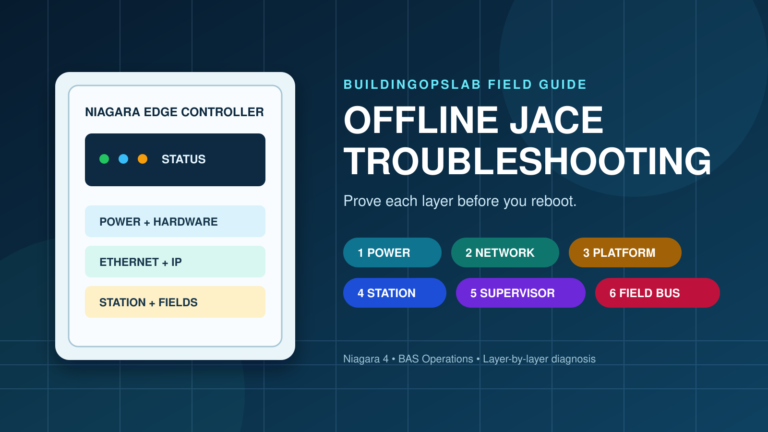Click 'Prove each layer before you reboot.'
This screenshot has width=768, height=432.
point(460,201)
